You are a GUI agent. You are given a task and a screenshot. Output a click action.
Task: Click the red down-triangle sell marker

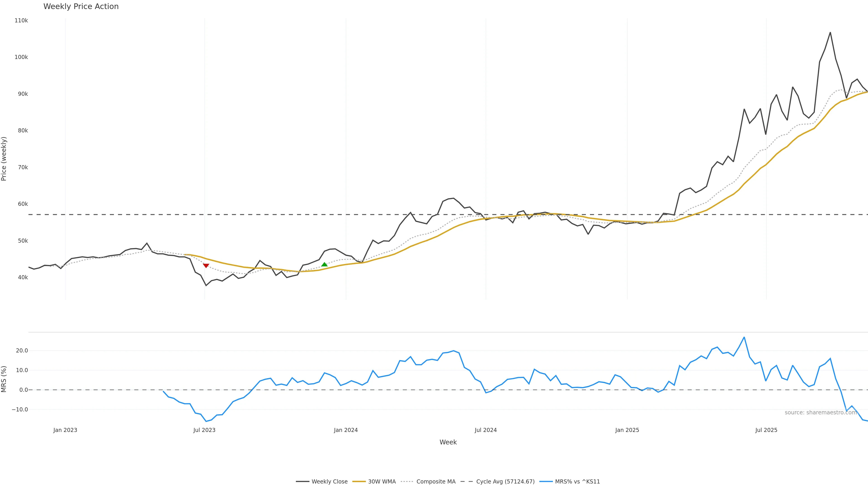click(206, 266)
